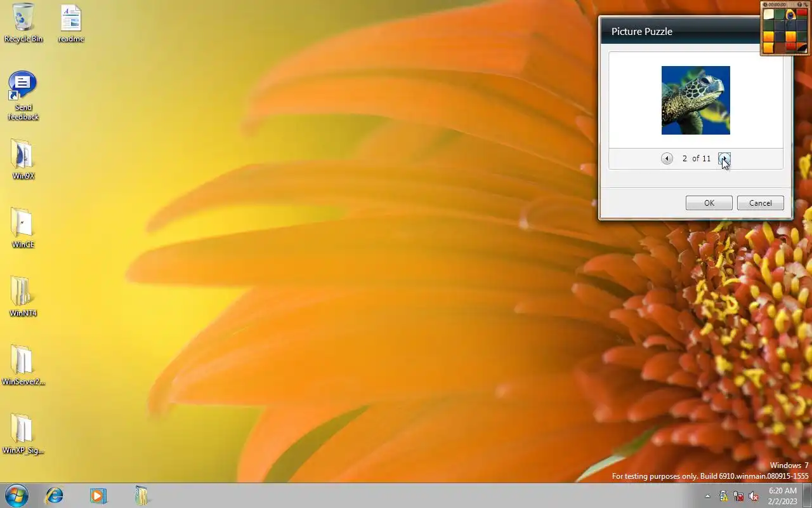
Task: Select the Send feedback shortcut
Action: 23,96
